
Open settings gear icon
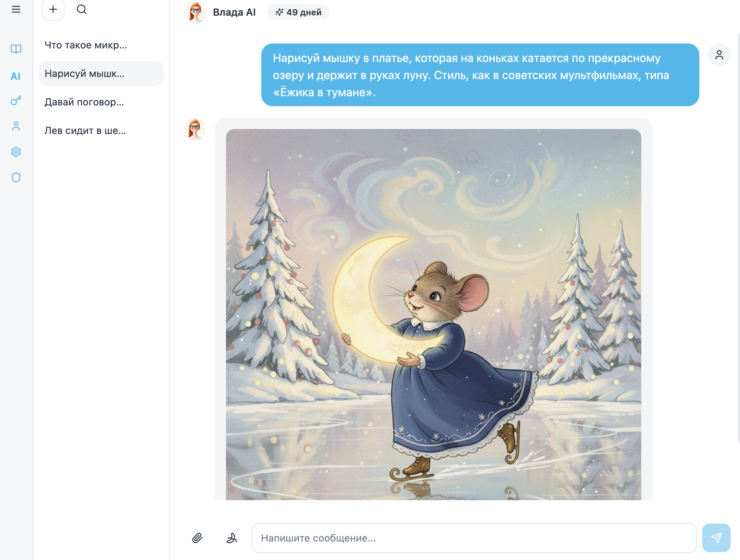(x=16, y=152)
